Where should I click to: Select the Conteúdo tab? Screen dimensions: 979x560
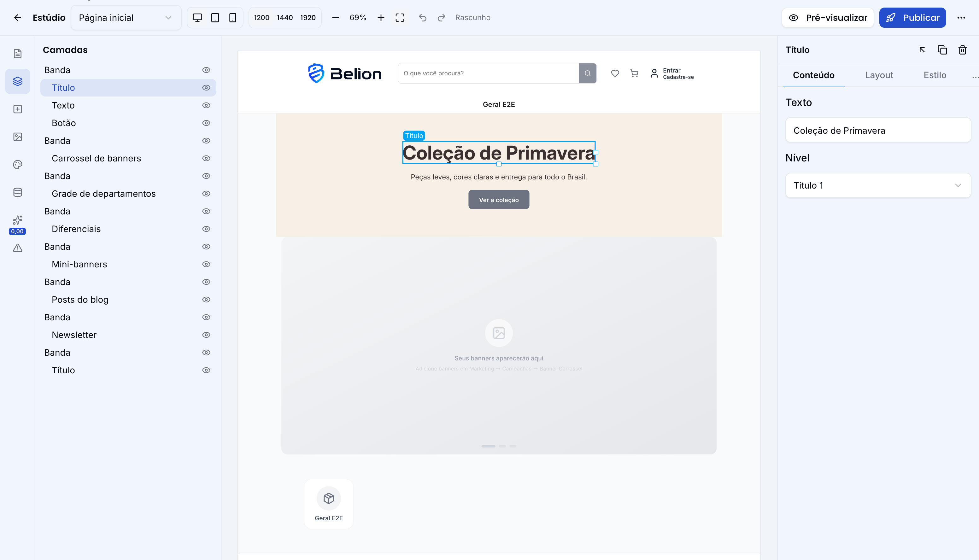coord(814,75)
